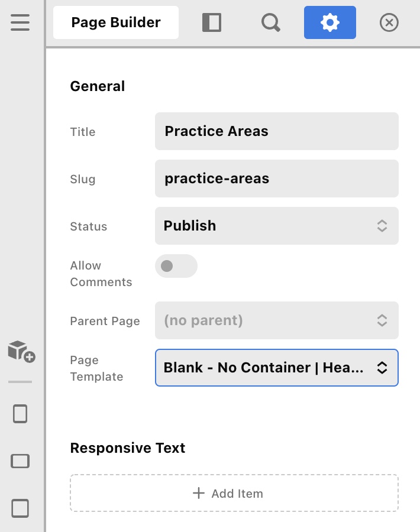Click the blue settings gear icon
The height and width of the screenshot is (532, 420).
tap(329, 22)
